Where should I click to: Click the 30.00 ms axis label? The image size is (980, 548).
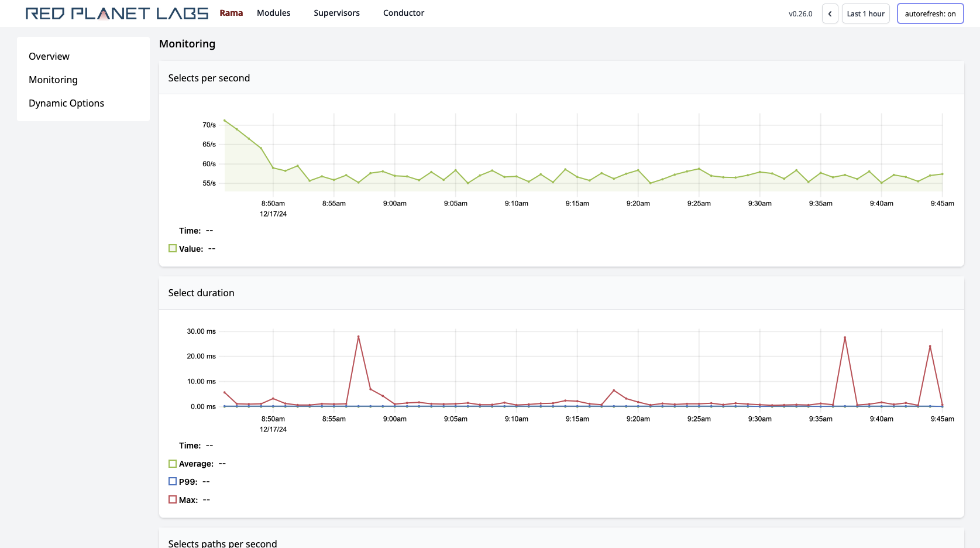pyautogui.click(x=201, y=331)
